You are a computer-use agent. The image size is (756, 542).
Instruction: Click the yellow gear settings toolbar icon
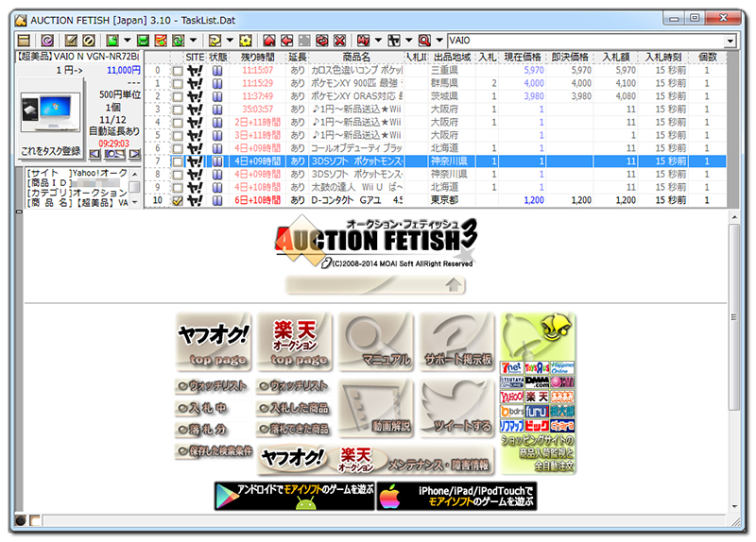(246, 41)
